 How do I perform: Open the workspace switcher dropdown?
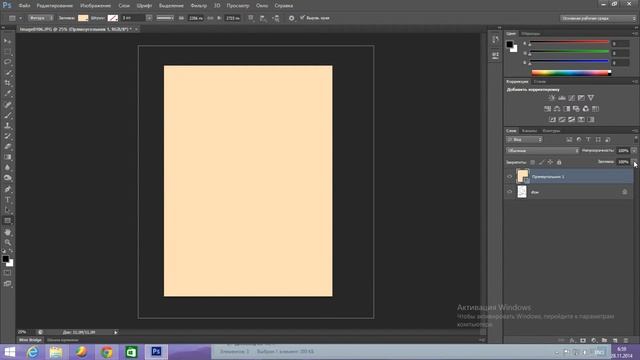[x=598, y=18]
